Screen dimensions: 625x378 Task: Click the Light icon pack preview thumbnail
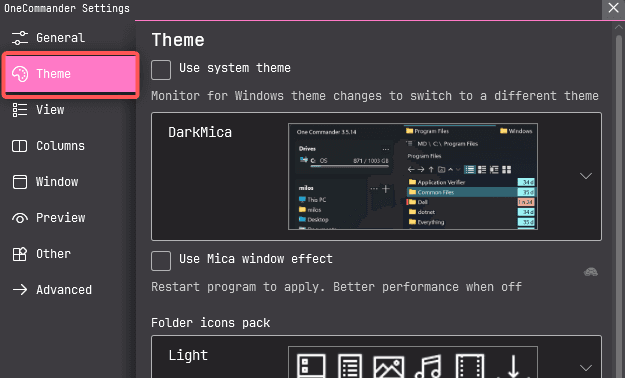click(x=413, y=362)
